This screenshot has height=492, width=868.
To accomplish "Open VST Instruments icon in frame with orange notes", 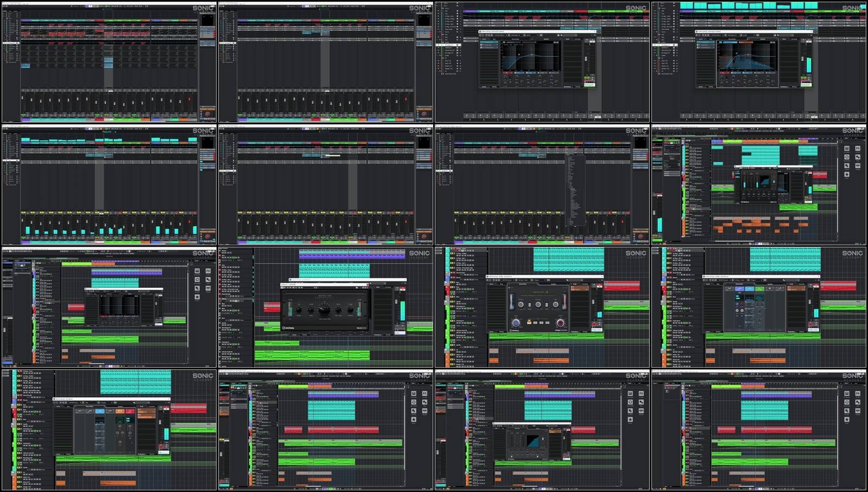I will tap(847, 148).
